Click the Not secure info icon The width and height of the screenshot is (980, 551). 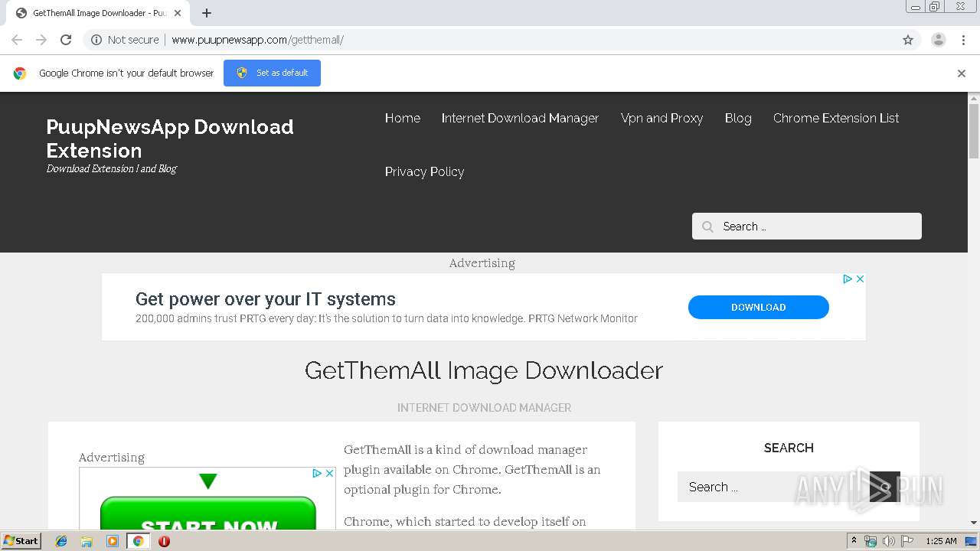(x=96, y=40)
